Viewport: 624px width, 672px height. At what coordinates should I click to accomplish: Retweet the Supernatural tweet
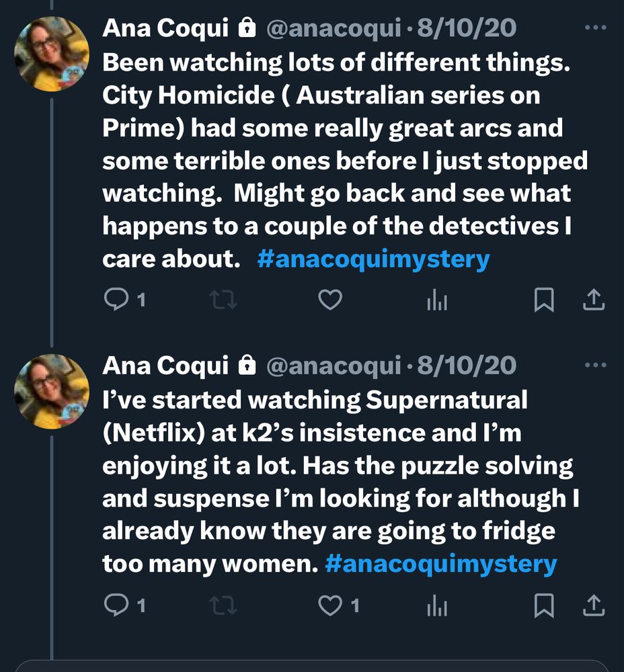(223, 606)
